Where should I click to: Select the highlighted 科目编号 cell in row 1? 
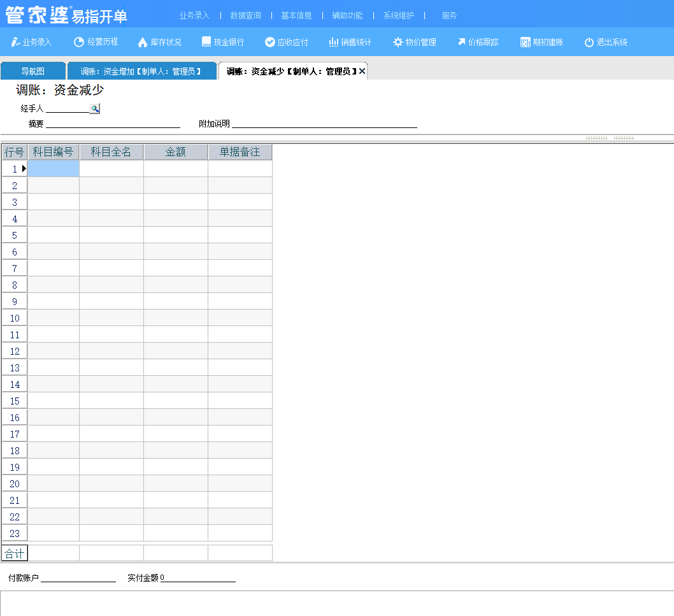coord(54,169)
